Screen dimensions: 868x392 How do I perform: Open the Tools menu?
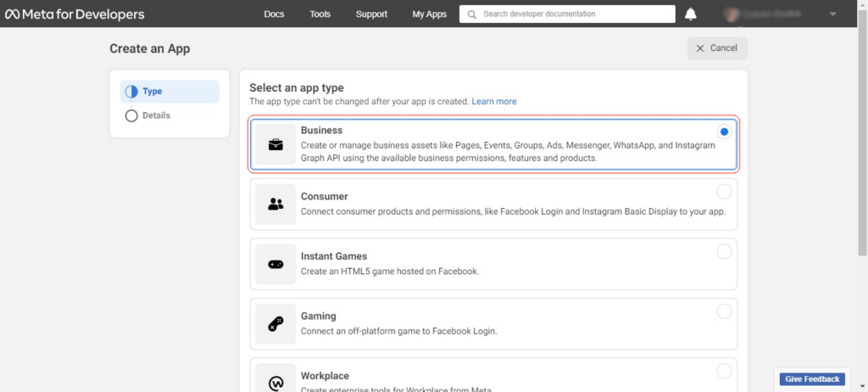pos(320,14)
